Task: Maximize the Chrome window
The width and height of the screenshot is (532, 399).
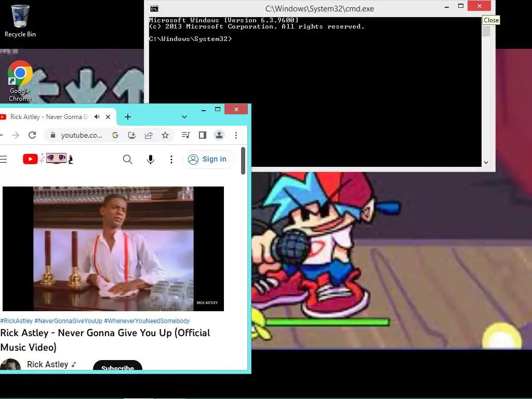Action: pos(218,109)
